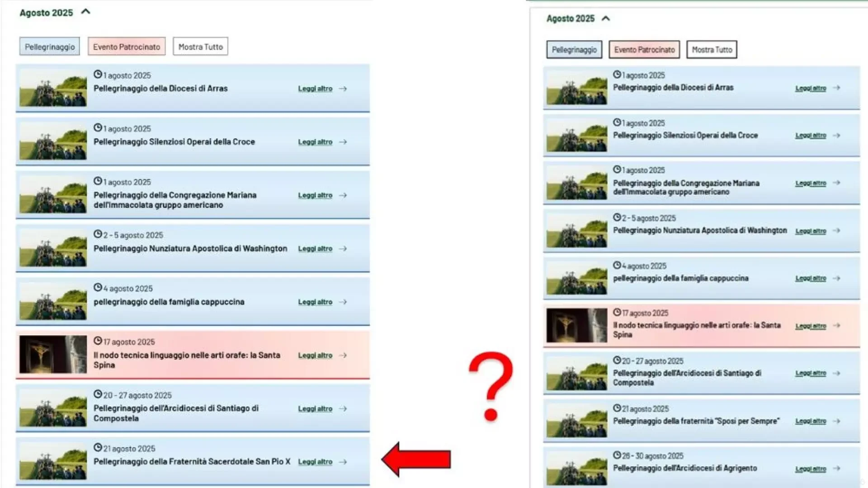This screenshot has width=868, height=488.
Task: Toggle left Pellegrinaggio filter button
Action: coord(50,47)
